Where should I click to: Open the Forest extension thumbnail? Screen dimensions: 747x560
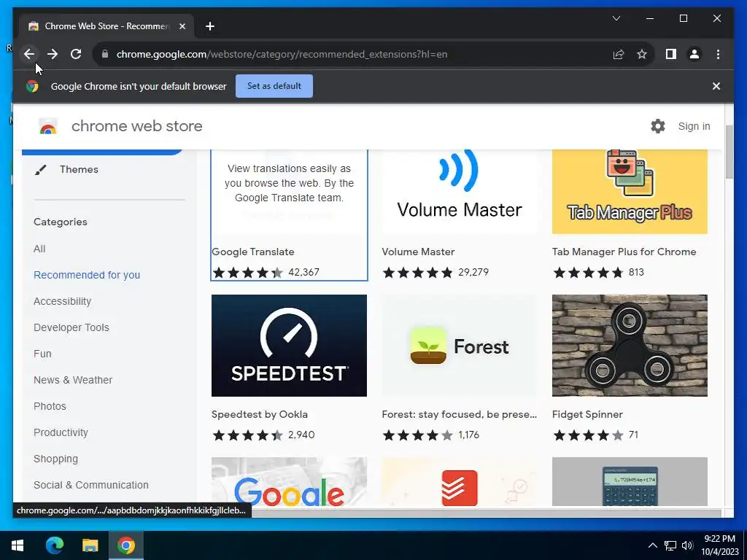[460, 345]
